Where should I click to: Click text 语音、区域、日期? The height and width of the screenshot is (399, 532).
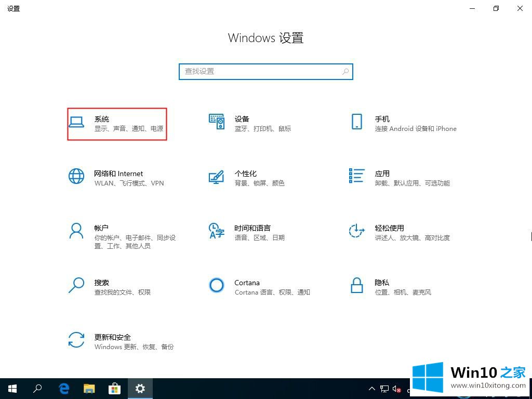pos(259,237)
